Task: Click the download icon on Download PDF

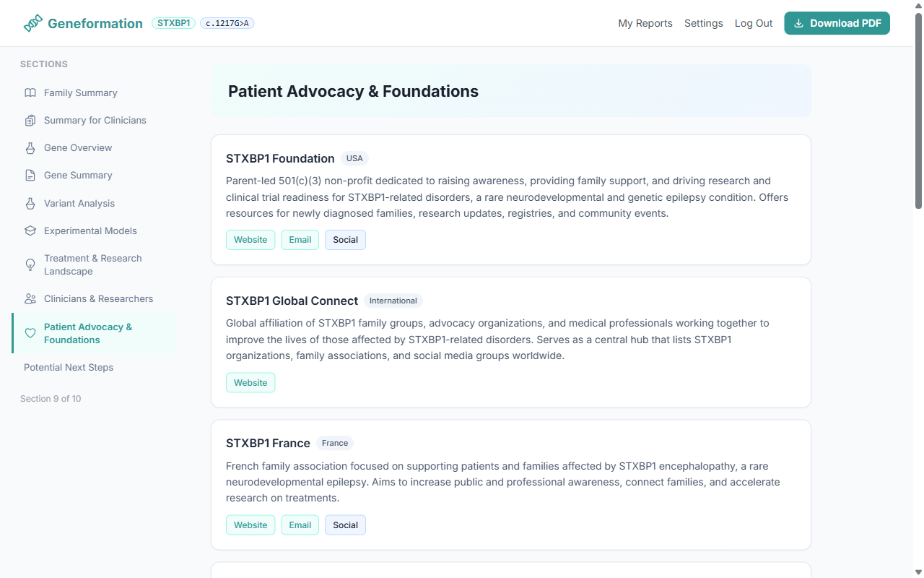Action: (798, 23)
